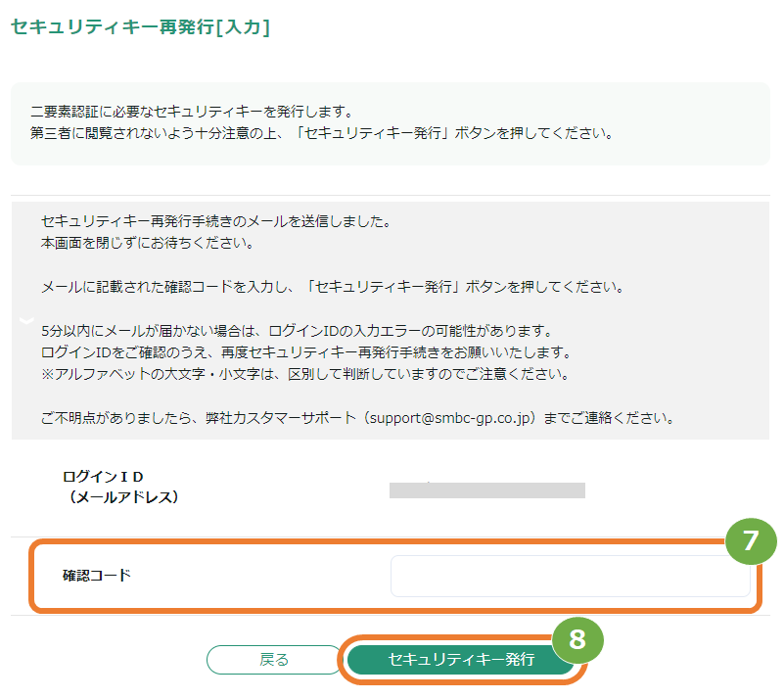The height and width of the screenshot is (699, 784).
Task: Click the line starting 5分以内にメールが届かない場合は
Action: 297,331
